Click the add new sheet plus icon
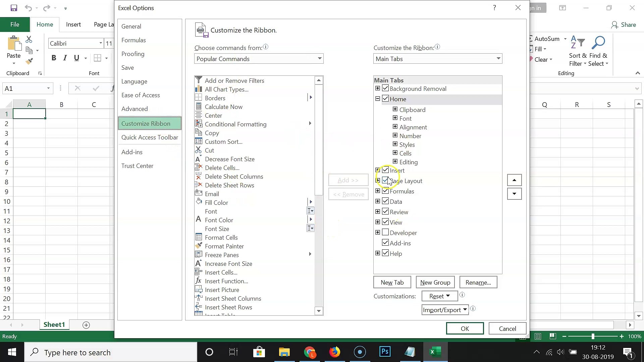The width and height of the screenshot is (644, 362). point(86,325)
